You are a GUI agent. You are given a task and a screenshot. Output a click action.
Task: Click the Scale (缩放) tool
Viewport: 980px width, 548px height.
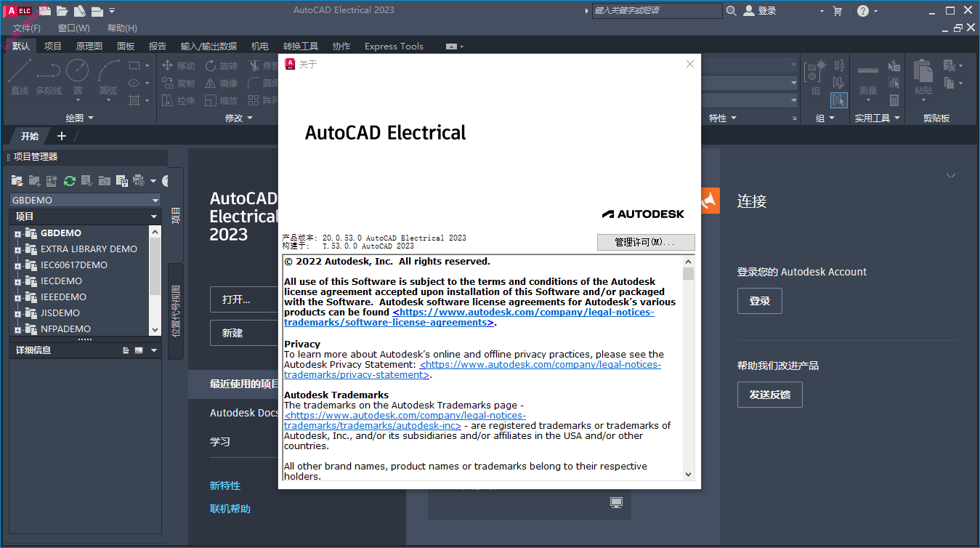click(x=221, y=100)
